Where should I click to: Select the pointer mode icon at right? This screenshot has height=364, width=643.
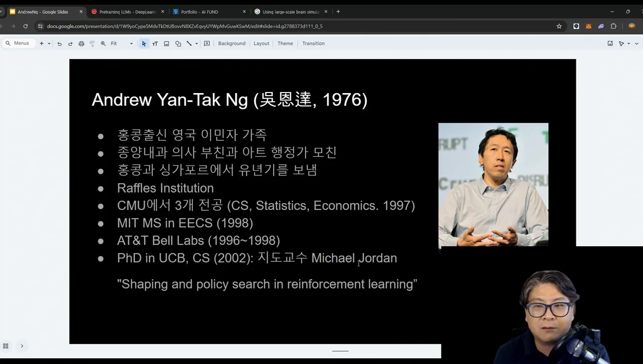point(621,44)
